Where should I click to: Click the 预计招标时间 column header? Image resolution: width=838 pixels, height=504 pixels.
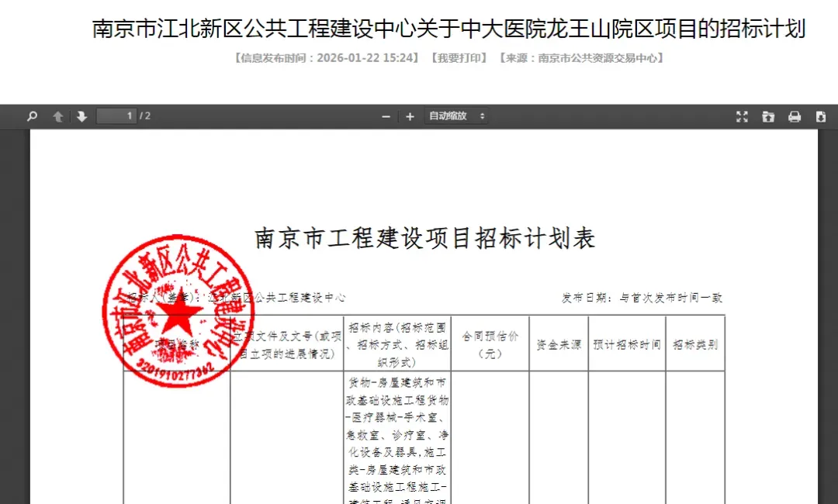click(x=627, y=344)
